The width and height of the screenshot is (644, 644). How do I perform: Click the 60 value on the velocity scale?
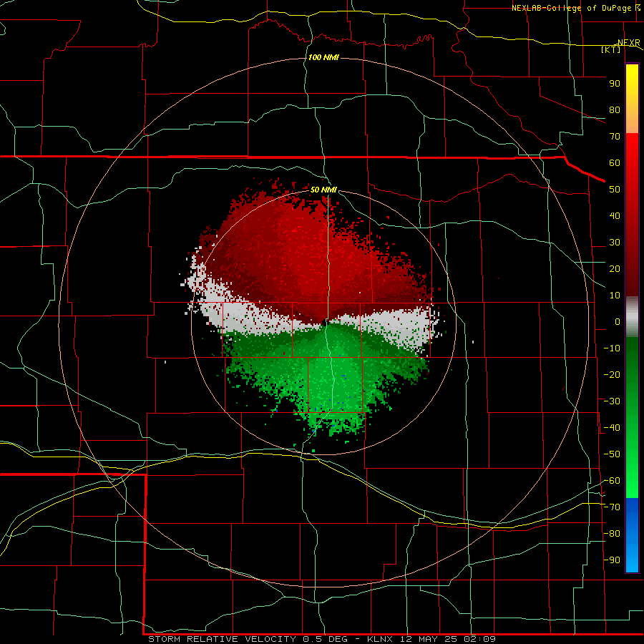point(615,162)
